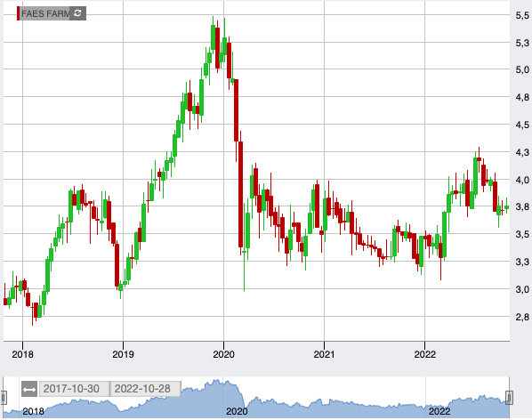Click the red FAES FARM color marker

pos(19,13)
